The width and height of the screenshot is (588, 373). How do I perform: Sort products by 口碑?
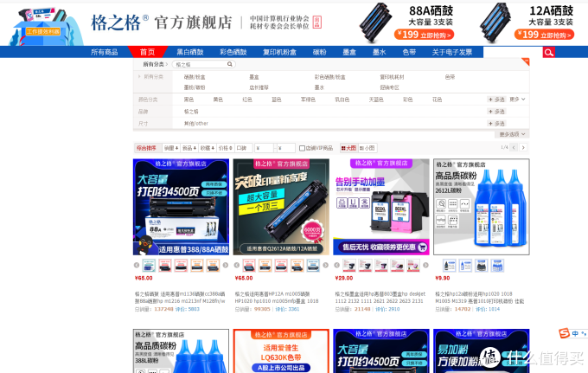(x=243, y=148)
